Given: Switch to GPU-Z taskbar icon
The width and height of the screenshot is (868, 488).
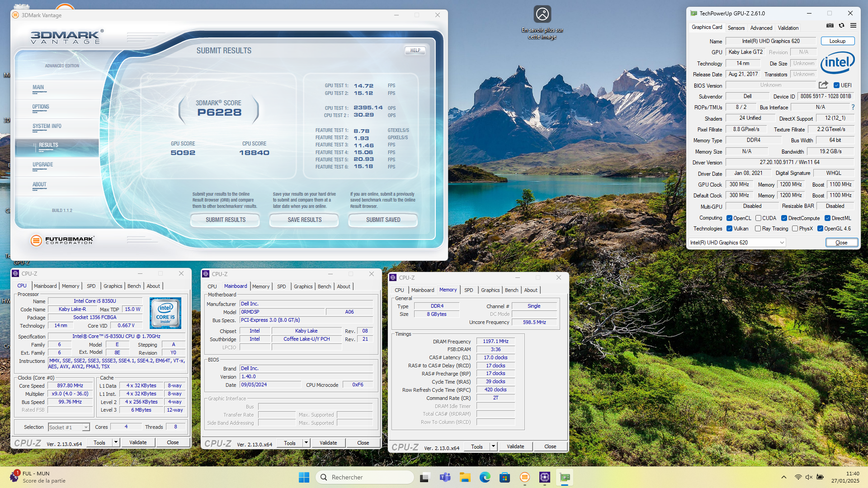Looking at the screenshot, I should tap(565, 477).
